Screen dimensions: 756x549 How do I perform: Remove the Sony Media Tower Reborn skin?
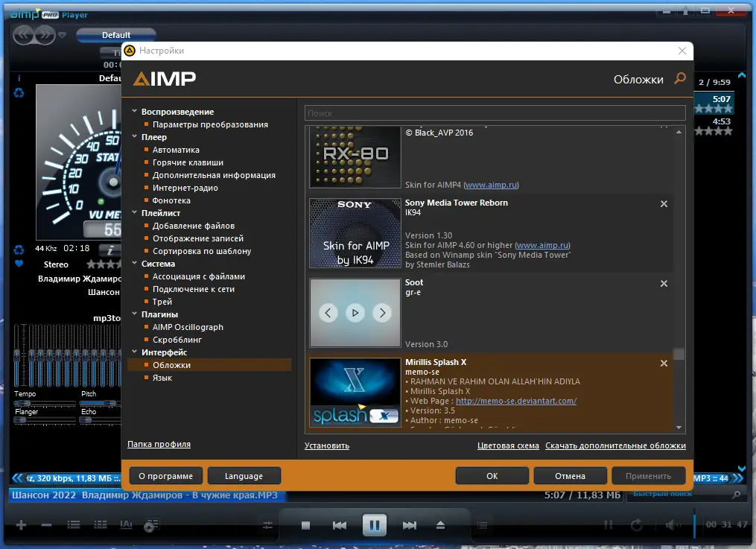664,204
